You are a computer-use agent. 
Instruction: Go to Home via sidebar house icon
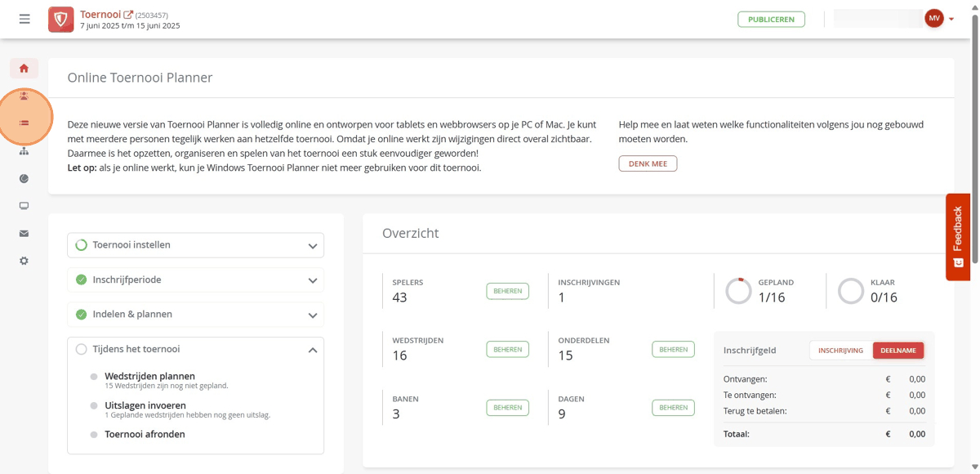click(x=24, y=69)
